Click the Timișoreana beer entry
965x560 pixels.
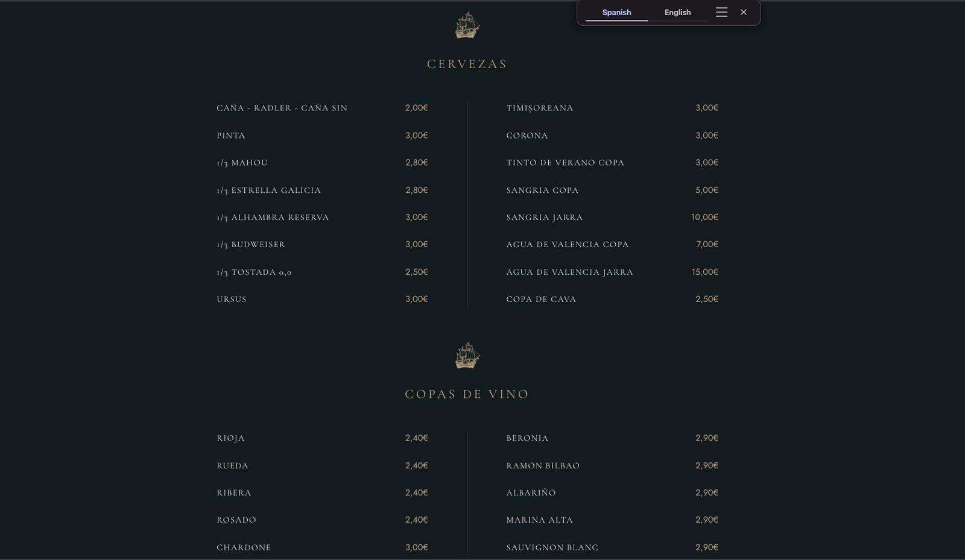coord(539,108)
